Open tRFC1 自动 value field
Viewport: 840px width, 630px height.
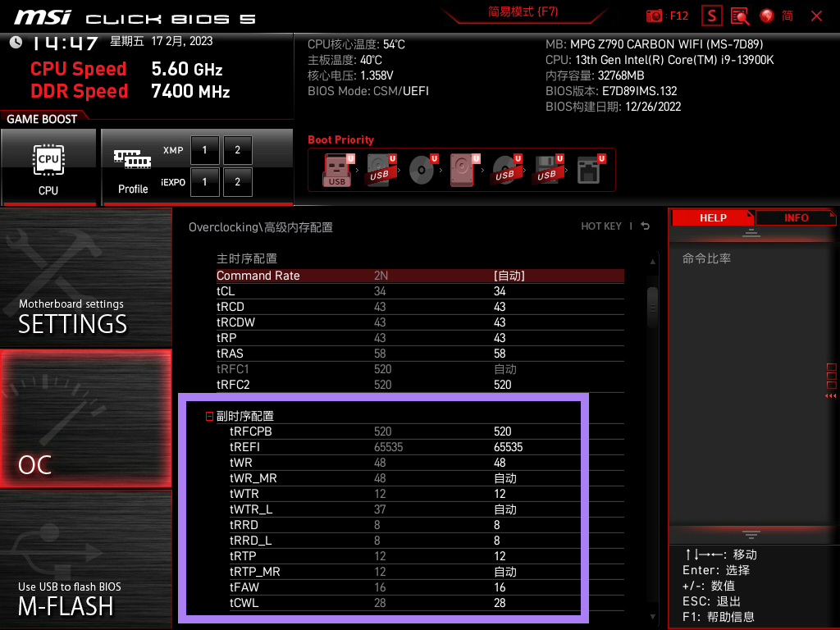504,369
